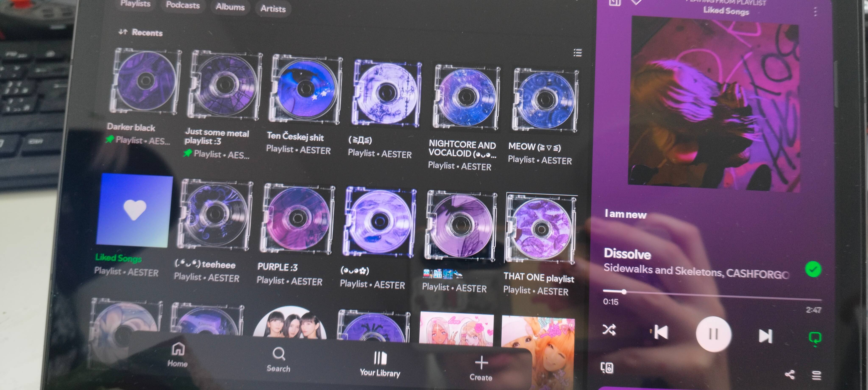Switch library to list view icon
Screen dimensions: 868x390
pos(577,53)
